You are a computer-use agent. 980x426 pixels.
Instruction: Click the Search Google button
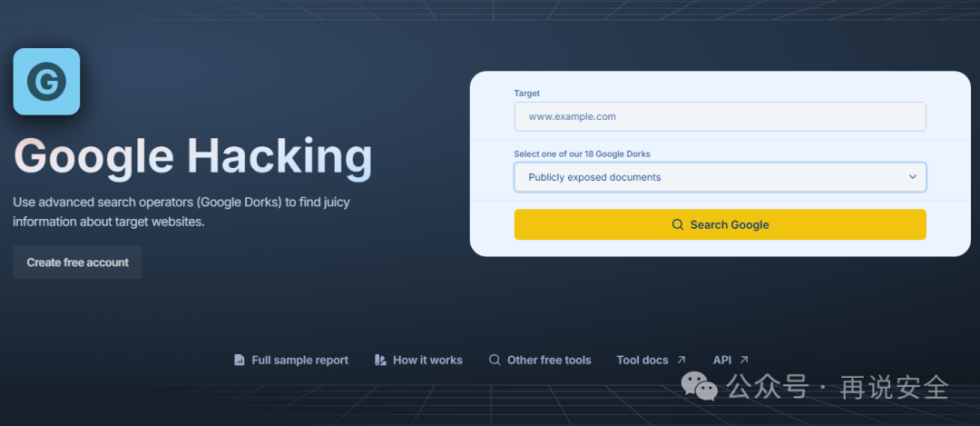click(x=720, y=224)
